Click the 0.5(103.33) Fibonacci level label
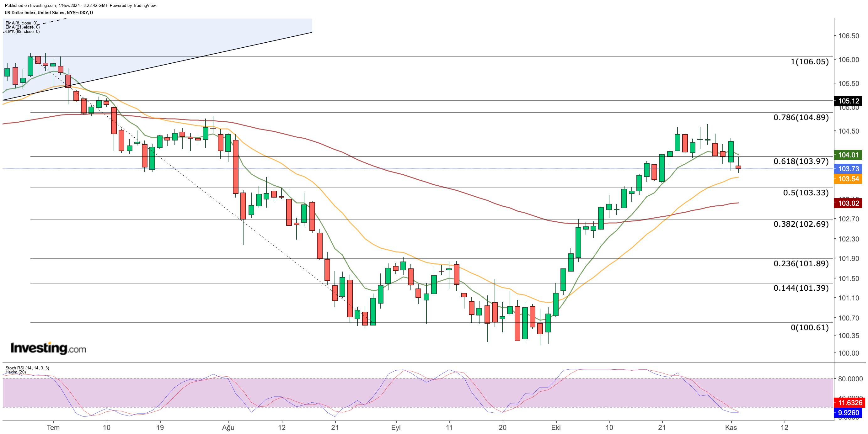This screenshot has width=868, height=434. tap(806, 193)
